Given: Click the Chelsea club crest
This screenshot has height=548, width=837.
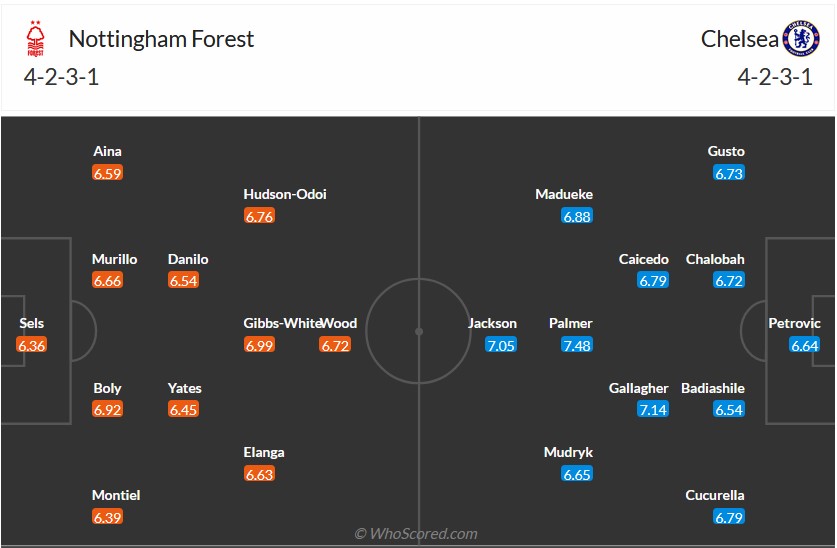Looking at the screenshot, I should 800,39.
